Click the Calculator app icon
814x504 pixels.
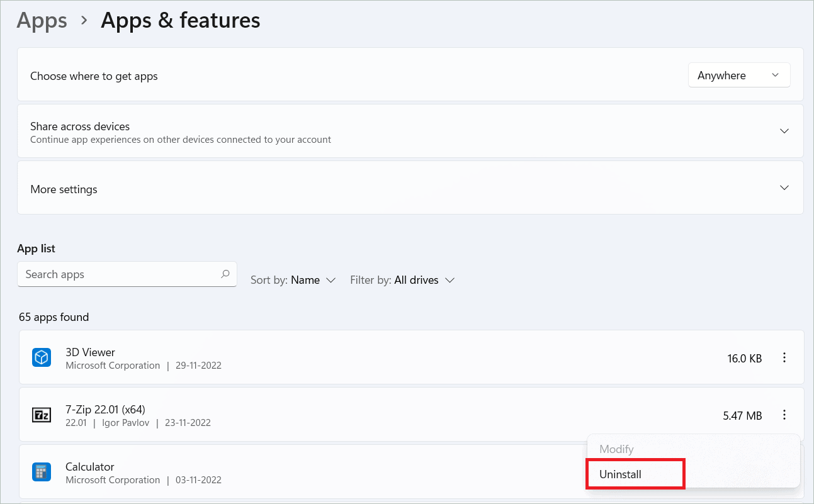[x=41, y=473]
